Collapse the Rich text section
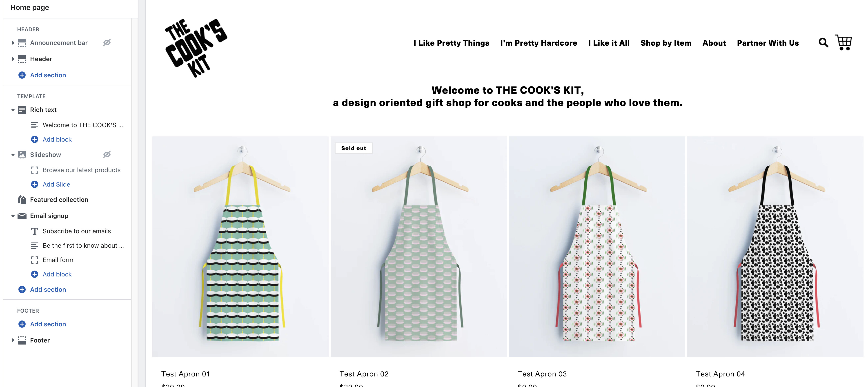 [x=13, y=110]
